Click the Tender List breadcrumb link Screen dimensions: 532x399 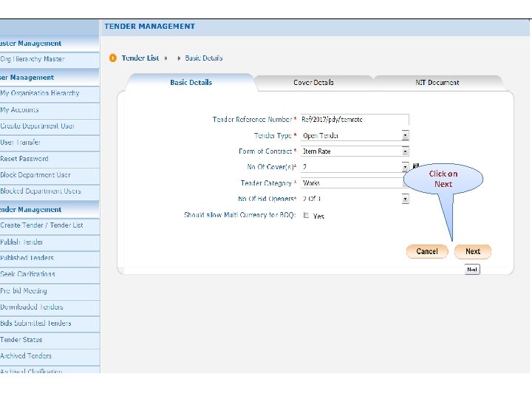pyautogui.click(x=140, y=58)
